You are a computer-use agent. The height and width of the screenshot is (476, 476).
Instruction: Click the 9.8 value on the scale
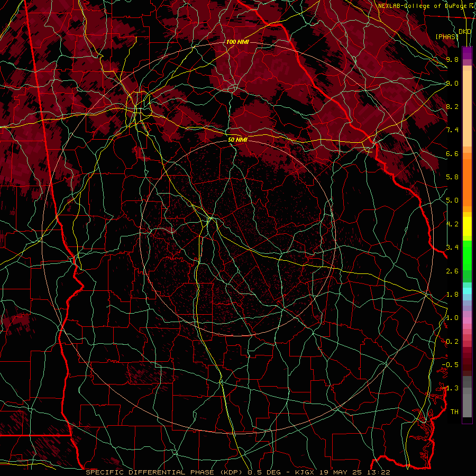click(452, 59)
